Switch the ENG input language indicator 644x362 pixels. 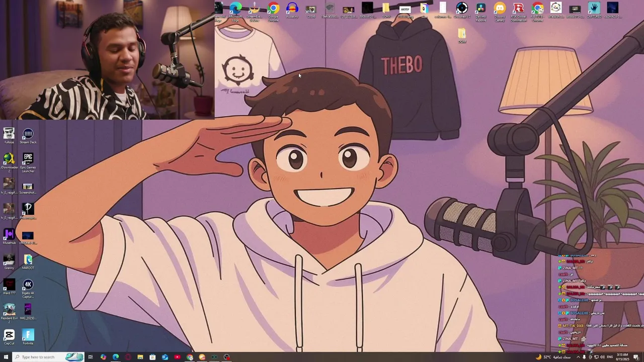(x=610, y=357)
